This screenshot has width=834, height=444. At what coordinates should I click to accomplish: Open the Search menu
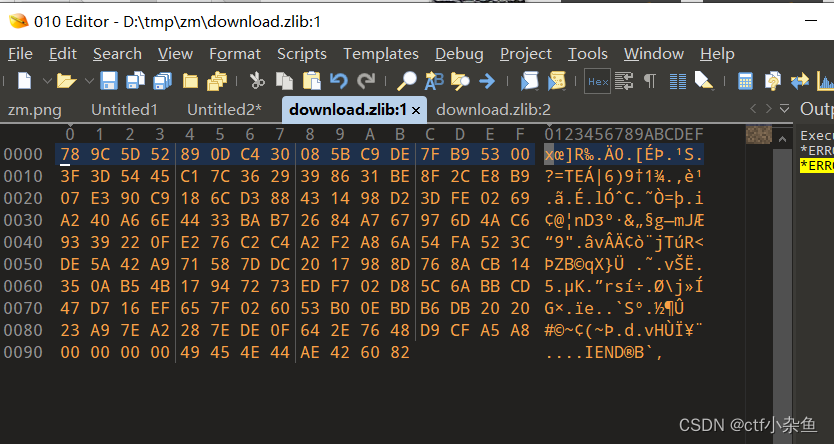click(117, 54)
